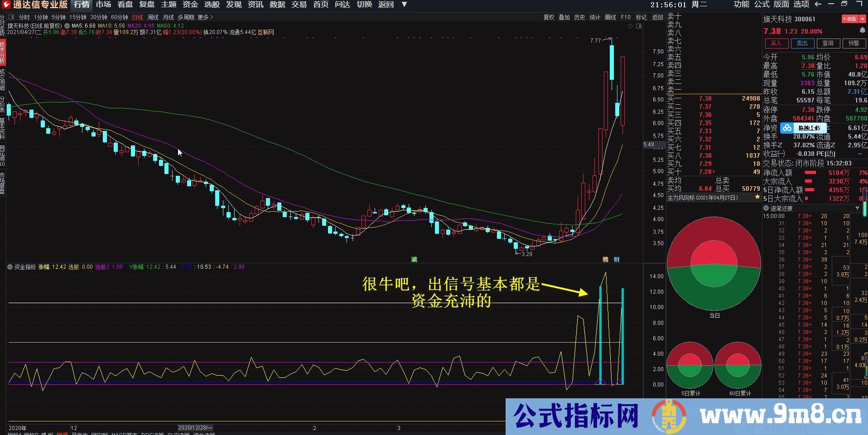The width and height of the screenshot is (868, 435).
Task: Click 返回 in the chart toolbar
Action: pos(657,17)
